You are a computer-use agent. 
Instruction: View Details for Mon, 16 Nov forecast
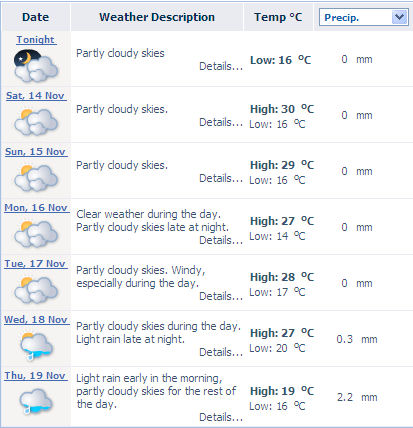[221, 240]
